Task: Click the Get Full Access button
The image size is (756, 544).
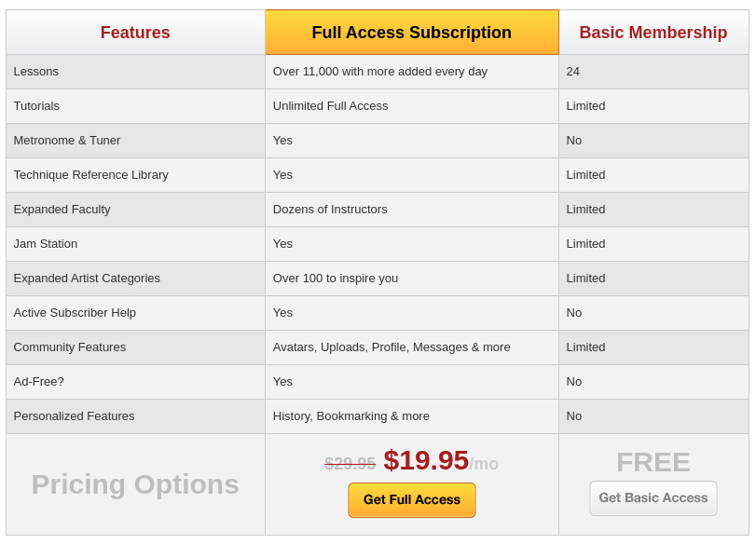Action: click(x=411, y=500)
